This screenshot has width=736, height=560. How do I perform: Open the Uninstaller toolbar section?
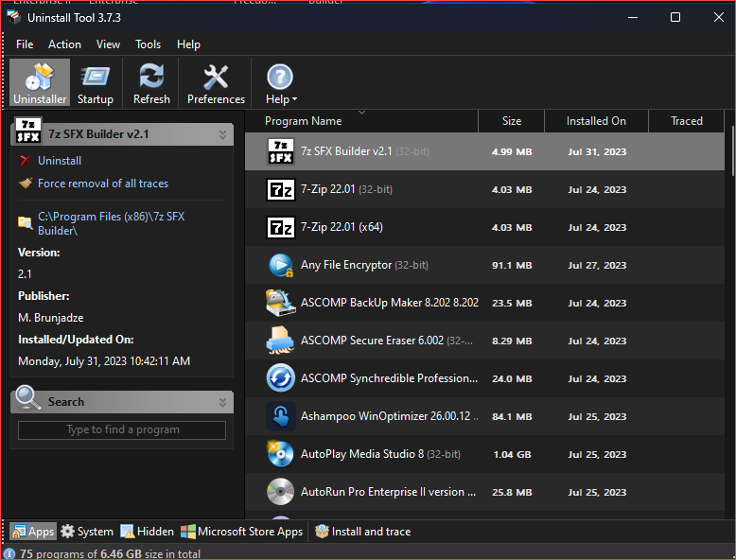[40, 82]
